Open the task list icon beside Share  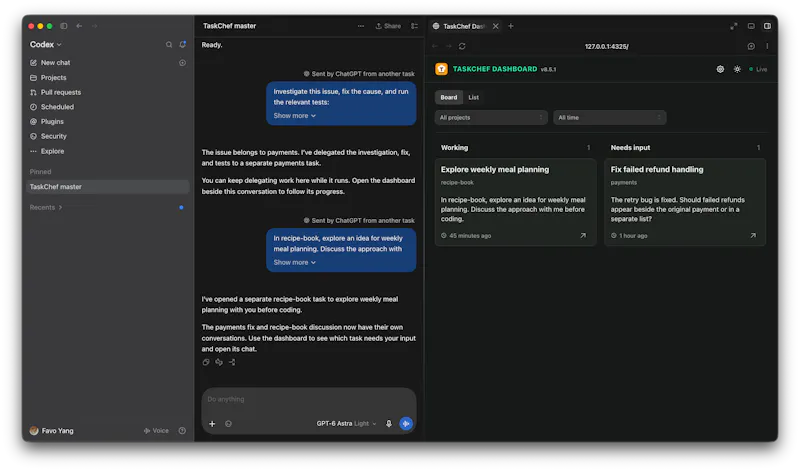tap(414, 26)
